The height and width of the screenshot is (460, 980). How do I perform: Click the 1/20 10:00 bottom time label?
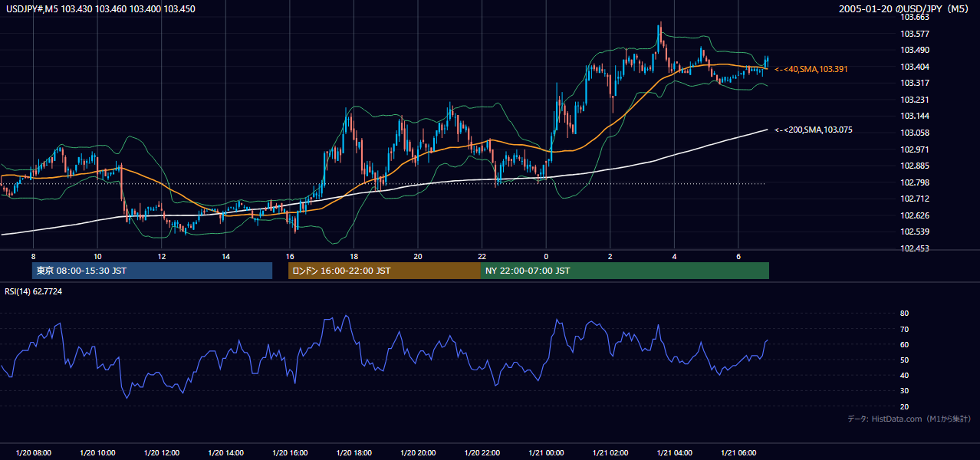tap(97, 453)
